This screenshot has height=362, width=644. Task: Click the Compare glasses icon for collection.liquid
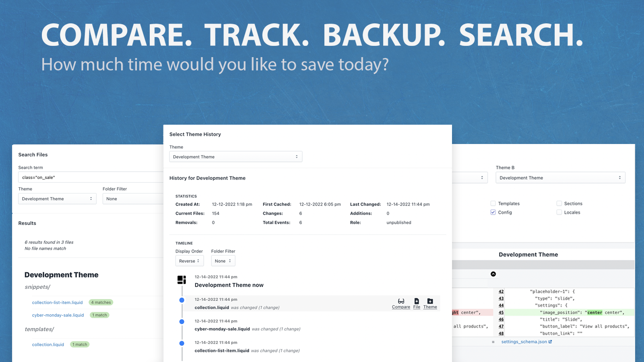(401, 301)
